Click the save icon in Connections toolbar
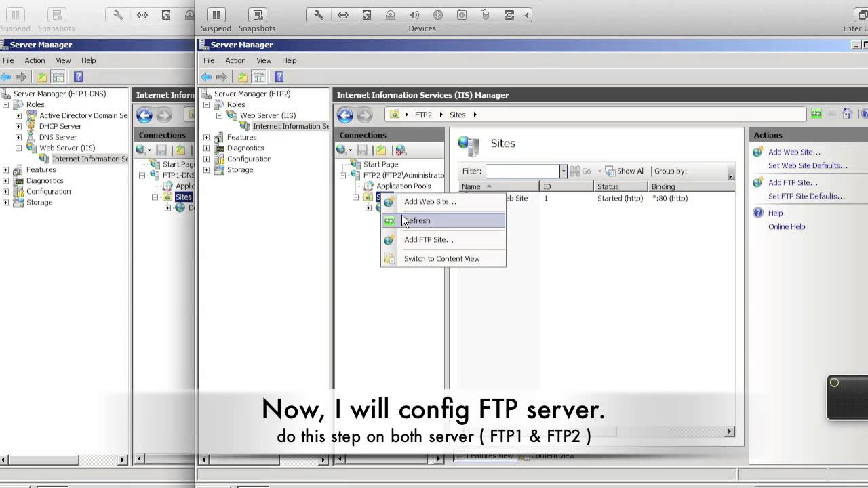 [x=362, y=150]
